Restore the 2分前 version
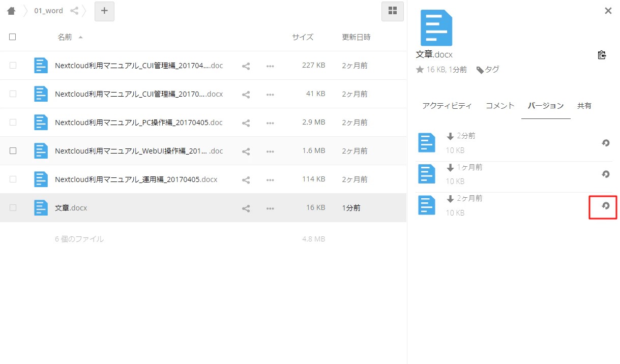 [605, 143]
